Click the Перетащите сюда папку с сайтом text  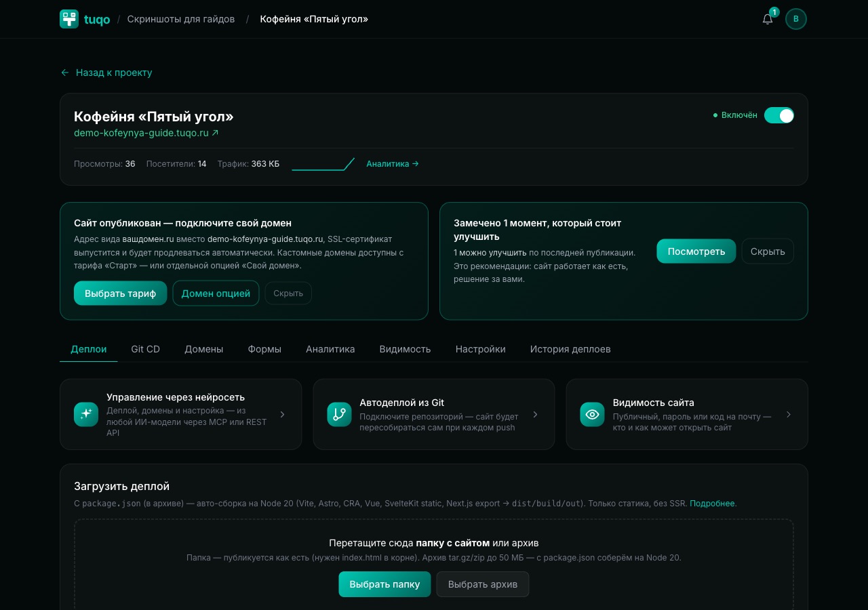coord(434,543)
